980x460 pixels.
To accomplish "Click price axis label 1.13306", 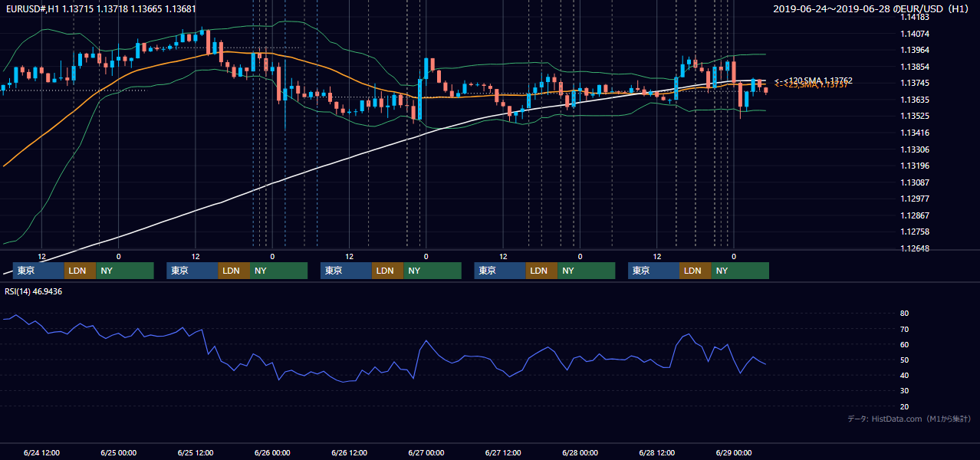I will pos(914,149).
